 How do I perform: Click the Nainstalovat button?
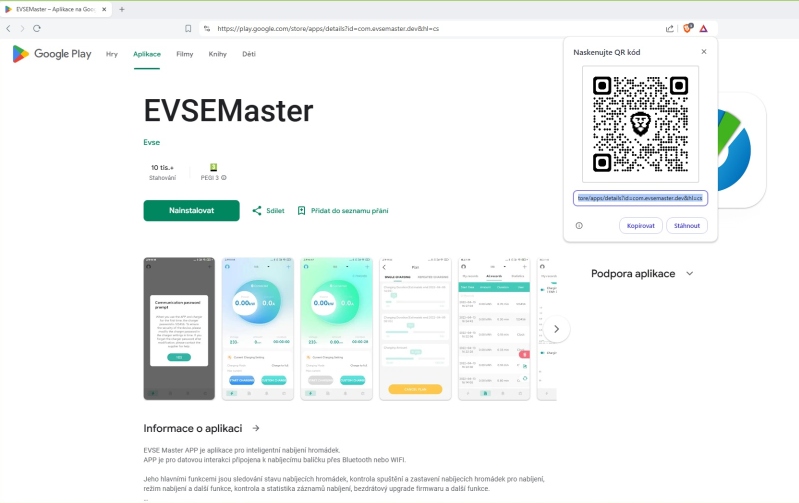tap(191, 210)
